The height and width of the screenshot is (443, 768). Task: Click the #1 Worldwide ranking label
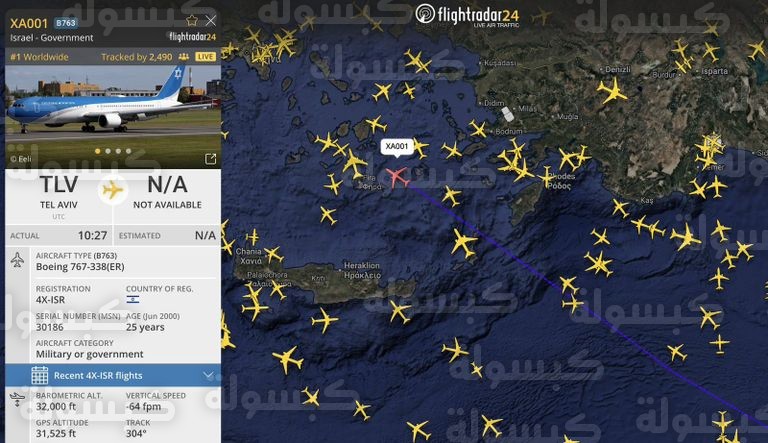(39, 57)
